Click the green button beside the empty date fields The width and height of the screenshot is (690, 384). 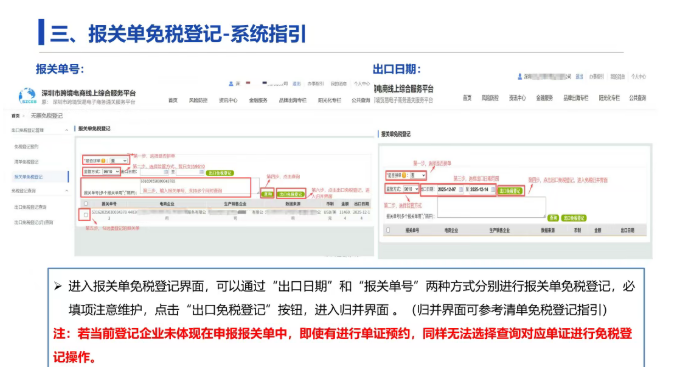click(220, 173)
